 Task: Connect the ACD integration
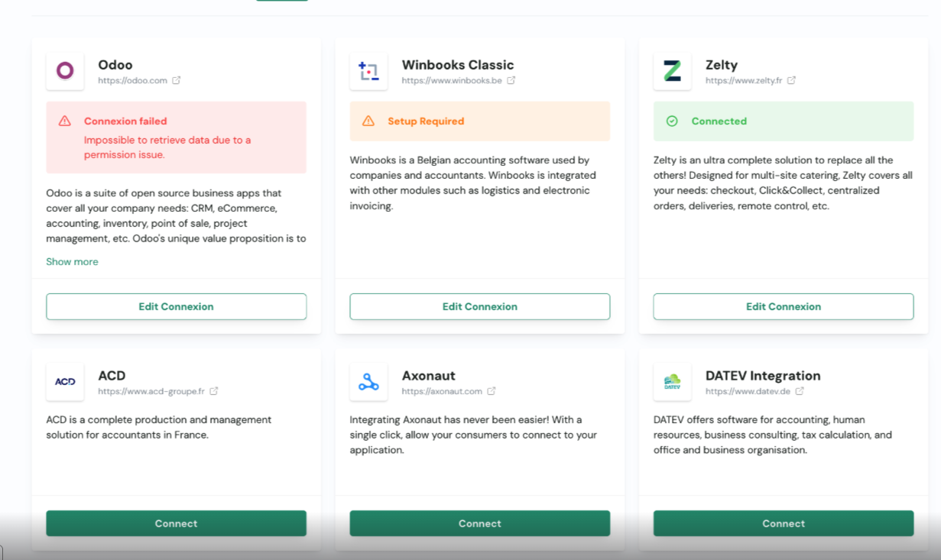[x=177, y=523]
